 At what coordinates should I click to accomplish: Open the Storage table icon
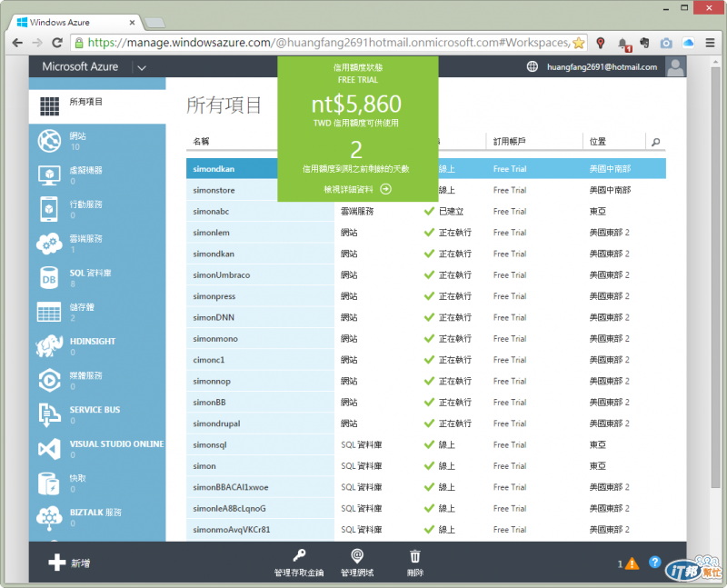(x=49, y=312)
